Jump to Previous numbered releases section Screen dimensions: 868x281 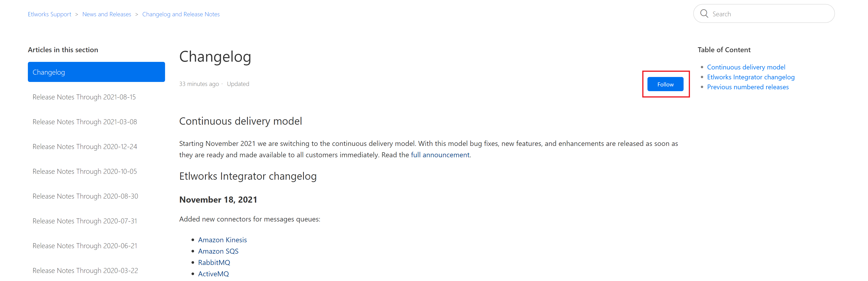(747, 87)
